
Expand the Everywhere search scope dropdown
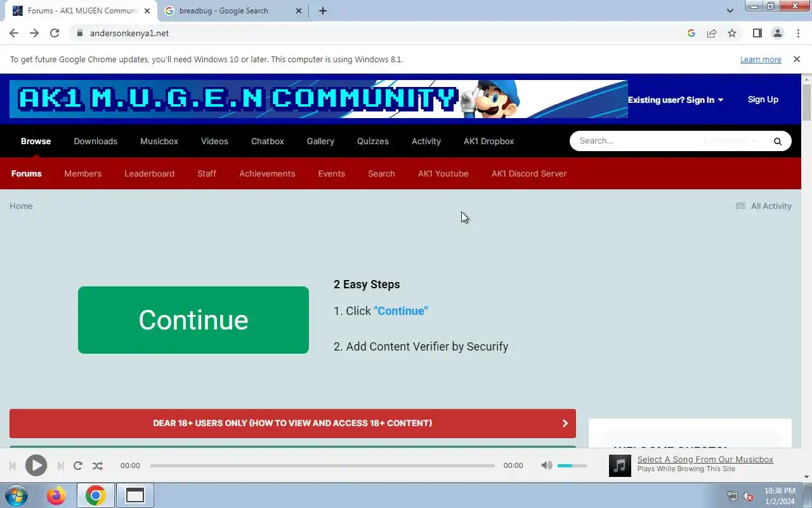coord(730,141)
